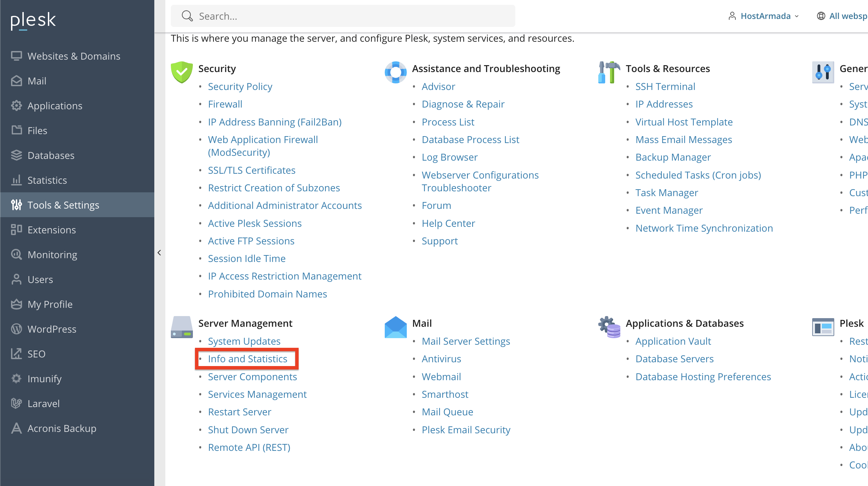Open SSL/TLS Certificates link
868x486 pixels.
point(252,170)
